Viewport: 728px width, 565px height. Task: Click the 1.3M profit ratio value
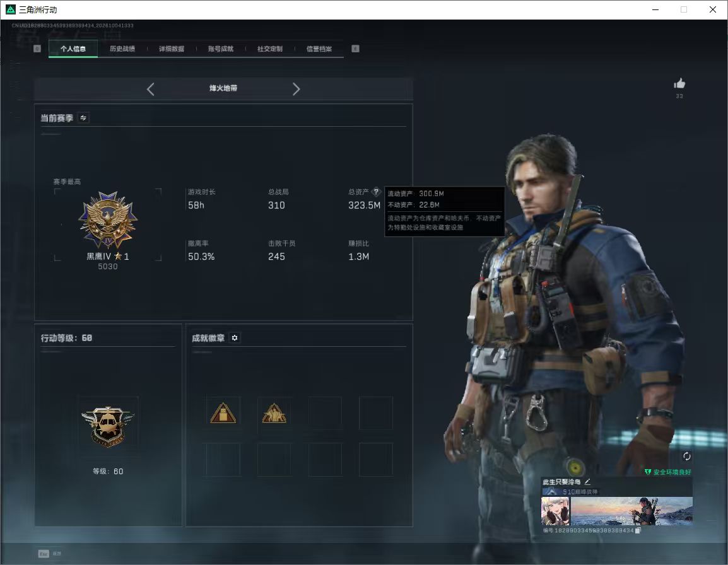click(359, 257)
